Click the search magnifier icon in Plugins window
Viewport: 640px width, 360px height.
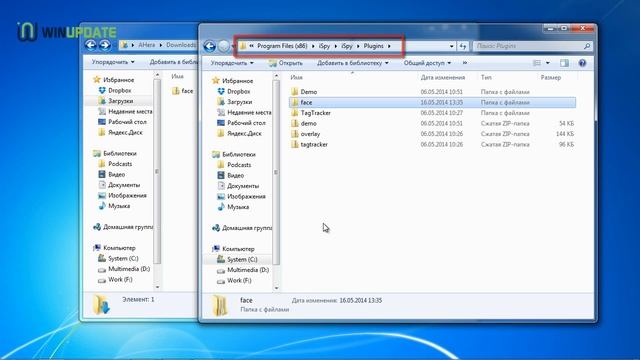587,46
